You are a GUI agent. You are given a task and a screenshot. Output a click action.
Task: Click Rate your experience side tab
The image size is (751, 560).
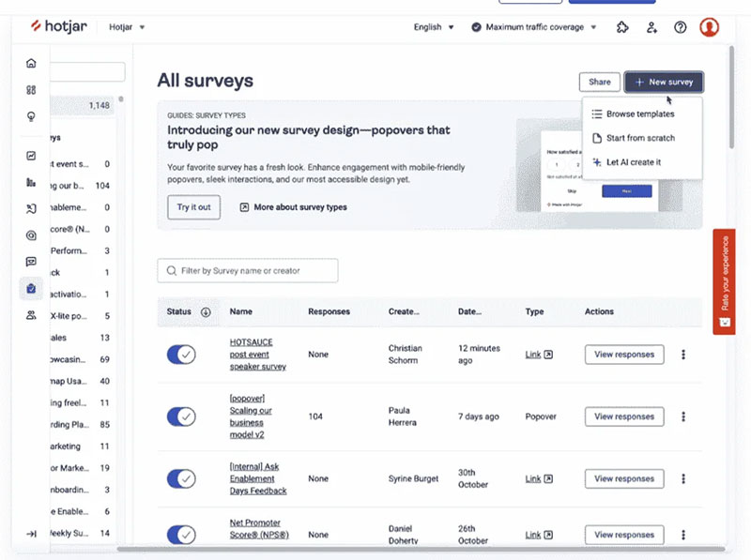point(724,282)
